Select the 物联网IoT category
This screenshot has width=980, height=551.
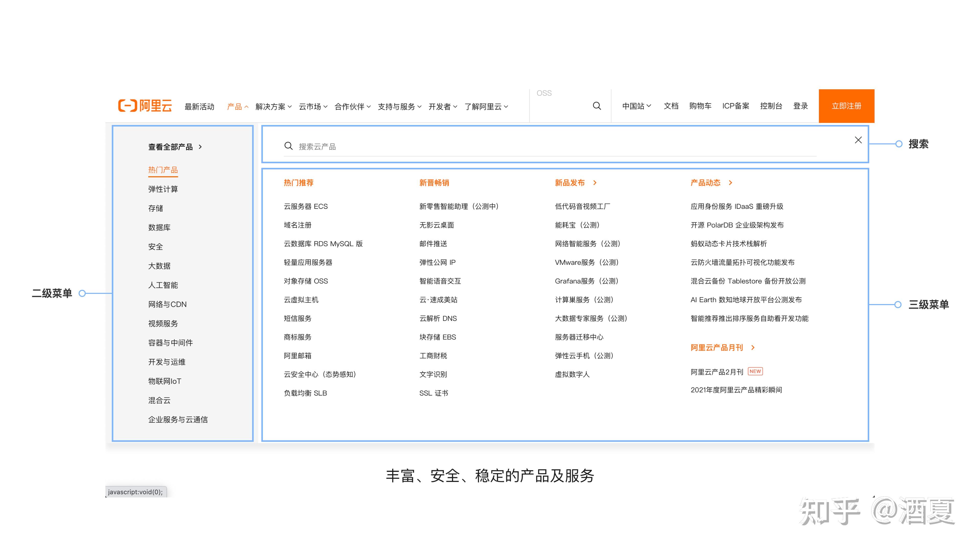pyautogui.click(x=165, y=381)
